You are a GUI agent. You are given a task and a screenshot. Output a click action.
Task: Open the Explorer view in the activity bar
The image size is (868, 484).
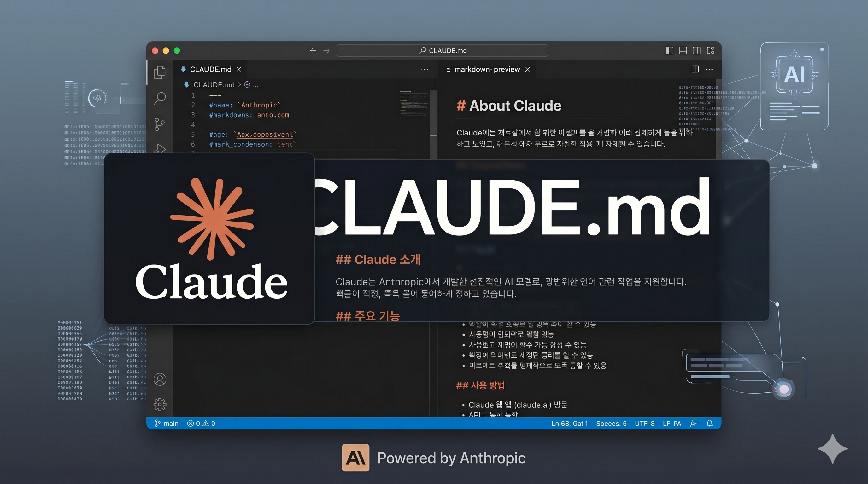[160, 72]
